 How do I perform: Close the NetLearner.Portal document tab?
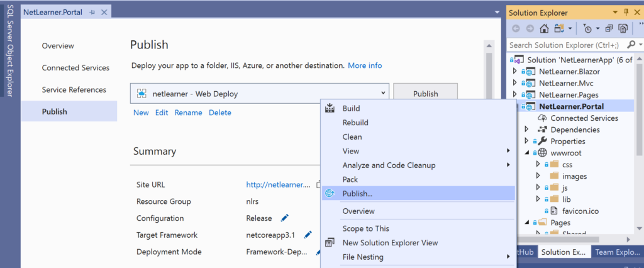[x=104, y=13]
